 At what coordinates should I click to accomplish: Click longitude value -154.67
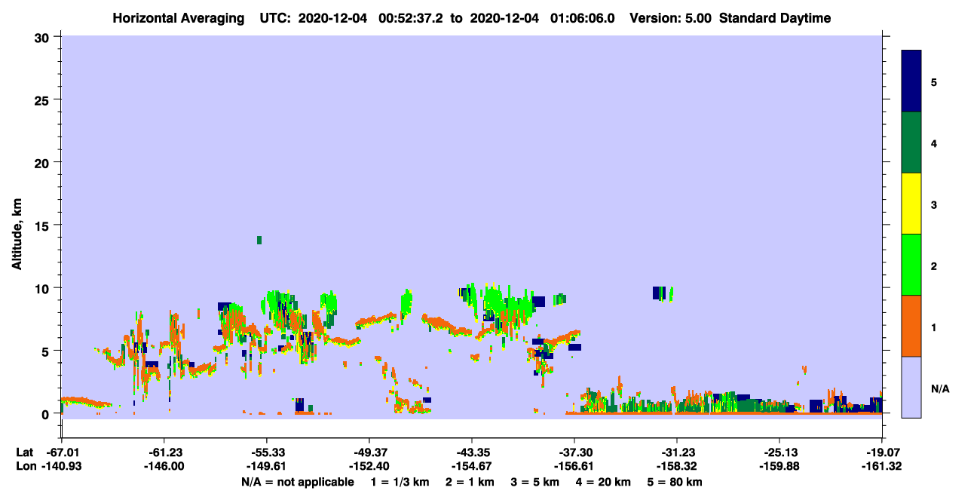click(471, 467)
